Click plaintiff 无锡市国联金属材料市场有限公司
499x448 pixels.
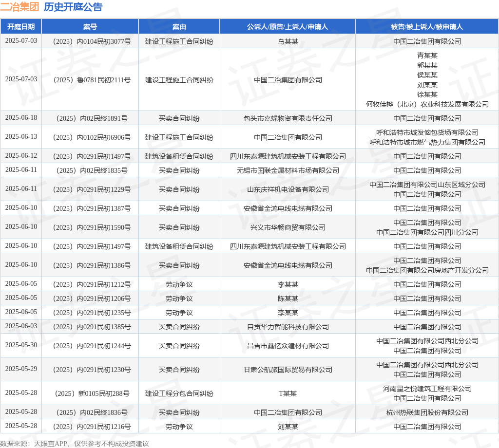click(x=288, y=171)
